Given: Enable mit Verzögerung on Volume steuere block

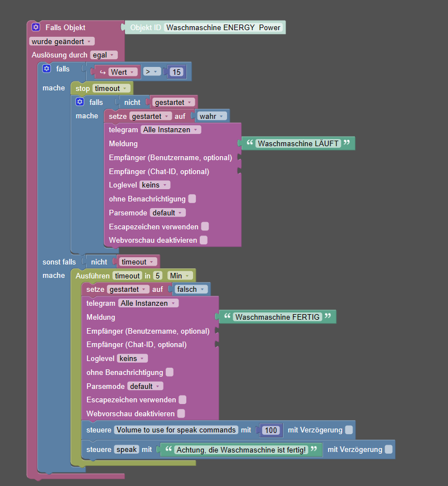Looking at the screenshot, I should [x=349, y=430].
